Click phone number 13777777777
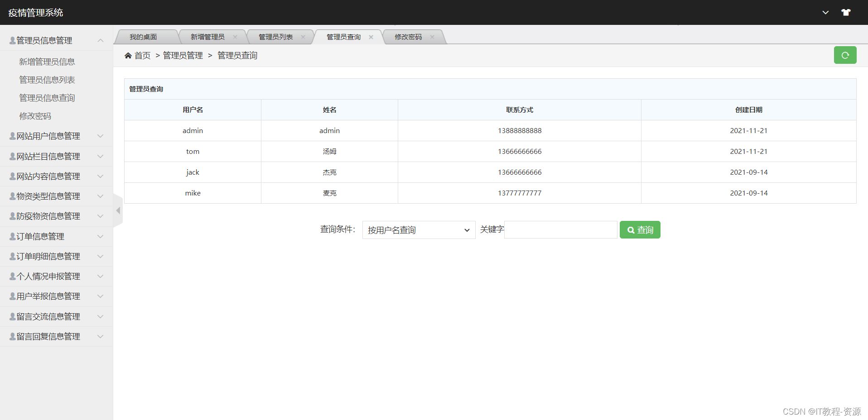The width and height of the screenshot is (868, 420). click(520, 193)
